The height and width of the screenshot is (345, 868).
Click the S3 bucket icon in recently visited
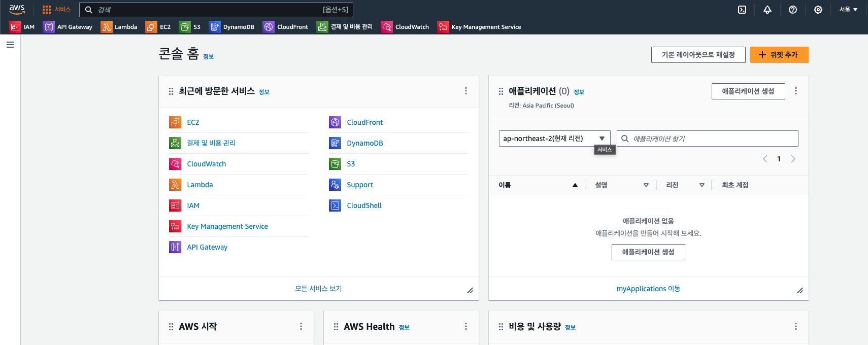pyautogui.click(x=335, y=164)
